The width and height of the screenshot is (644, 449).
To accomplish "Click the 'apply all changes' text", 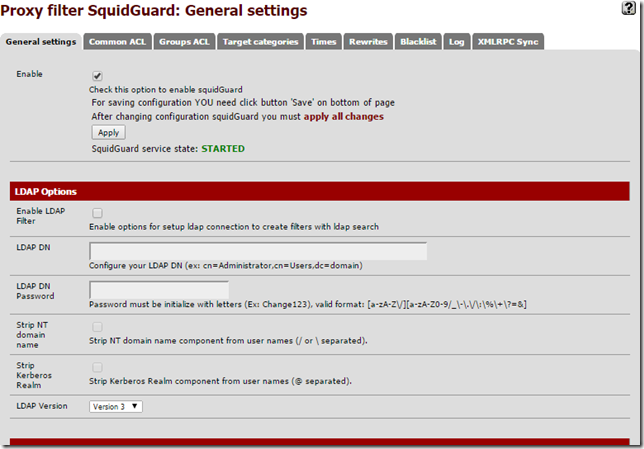I will click(x=344, y=117).
